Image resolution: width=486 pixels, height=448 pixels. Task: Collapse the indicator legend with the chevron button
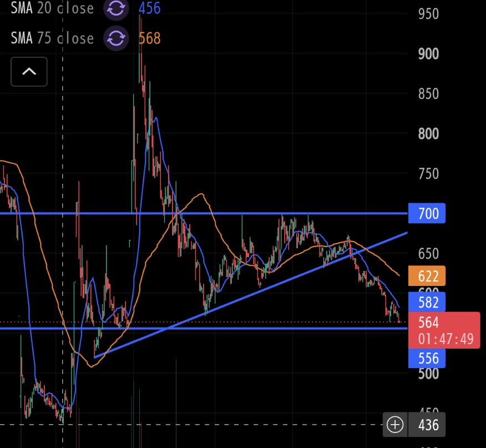click(x=29, y=72)
